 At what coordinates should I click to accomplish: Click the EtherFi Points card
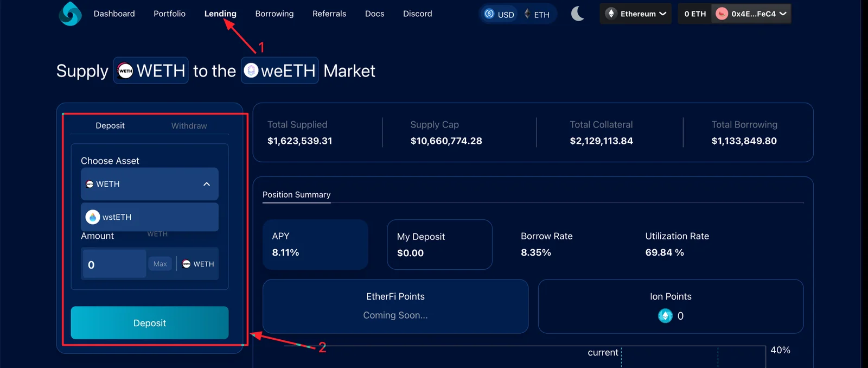tap(395, 306)
